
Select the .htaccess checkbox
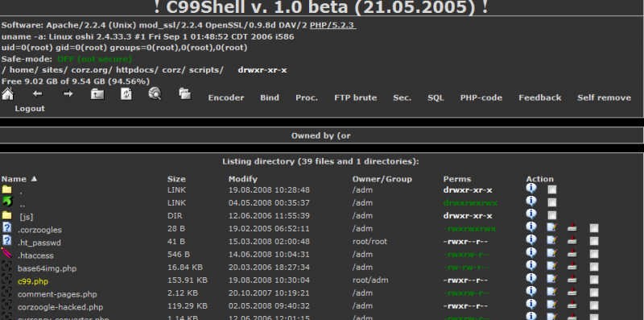coord(594,254)
